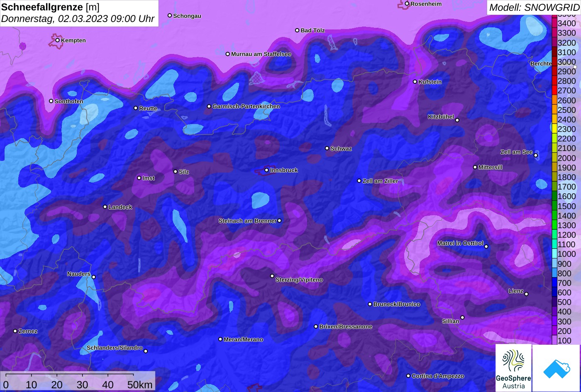The width and height of the screenshot is (581, 392).
Task: Click the GeoSphere Austria logo
Action: [513, 368]
